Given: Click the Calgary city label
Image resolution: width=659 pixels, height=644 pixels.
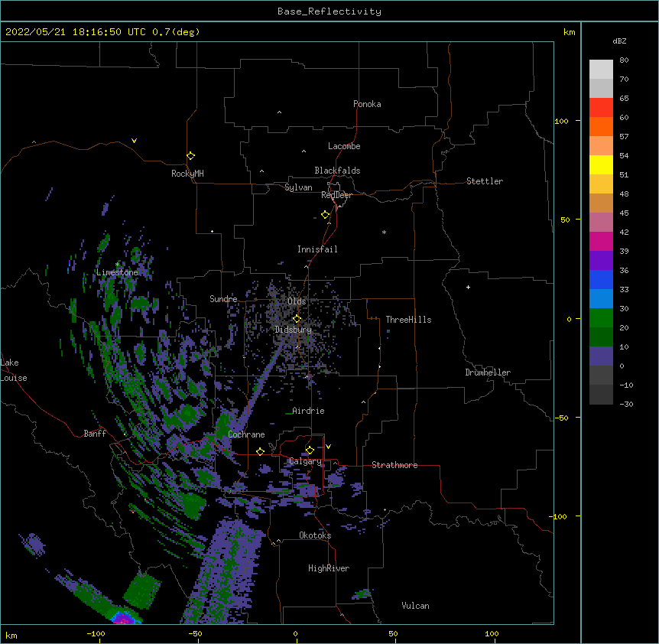Looking at the screenshot, I should 305,461.
